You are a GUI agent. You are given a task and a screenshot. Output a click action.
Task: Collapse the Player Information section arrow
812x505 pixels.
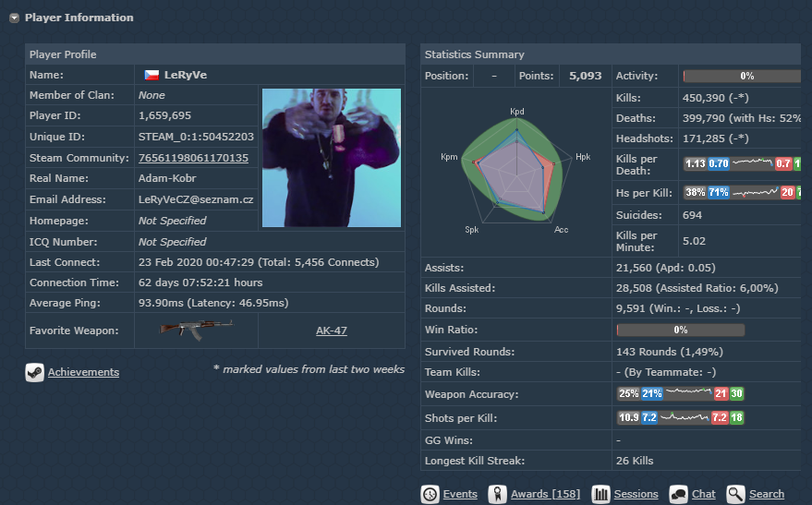(x=14, y=18)
